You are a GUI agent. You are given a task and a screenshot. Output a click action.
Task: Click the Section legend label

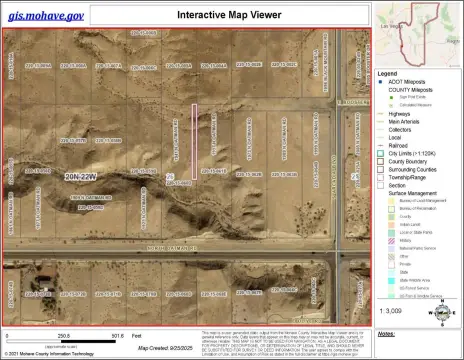click(397, 186)
